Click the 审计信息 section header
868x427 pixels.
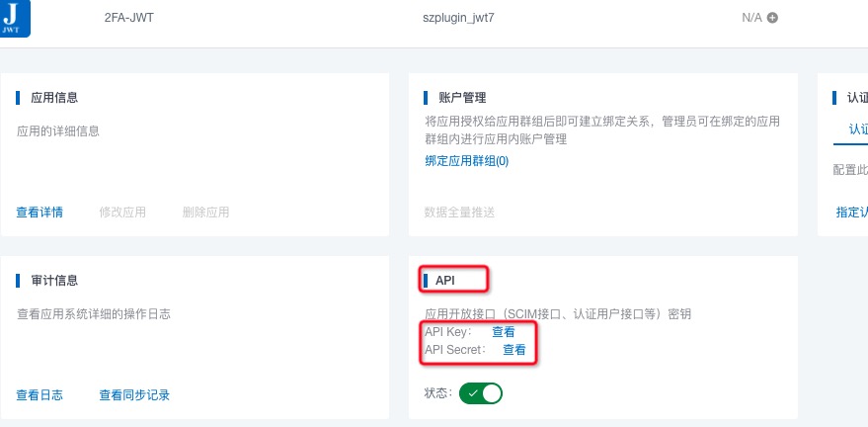point(54,281)
